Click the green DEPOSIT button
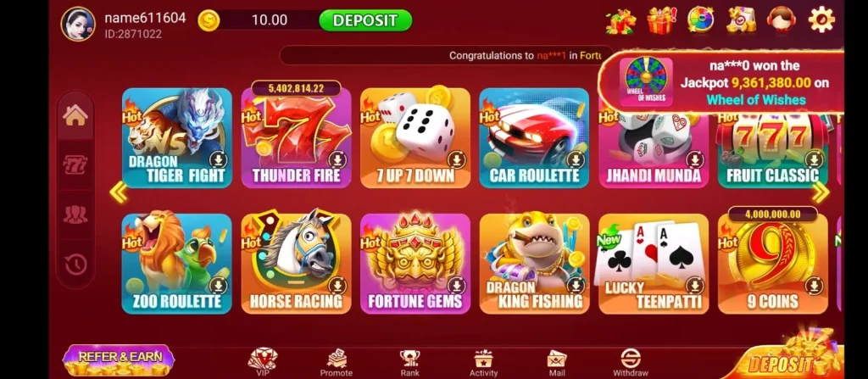Viewport: 868px width, 379px height. (x=365, y=20)
